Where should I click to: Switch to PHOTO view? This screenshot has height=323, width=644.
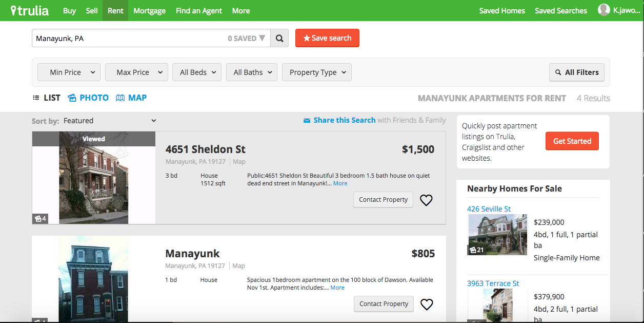pos(88,98)
